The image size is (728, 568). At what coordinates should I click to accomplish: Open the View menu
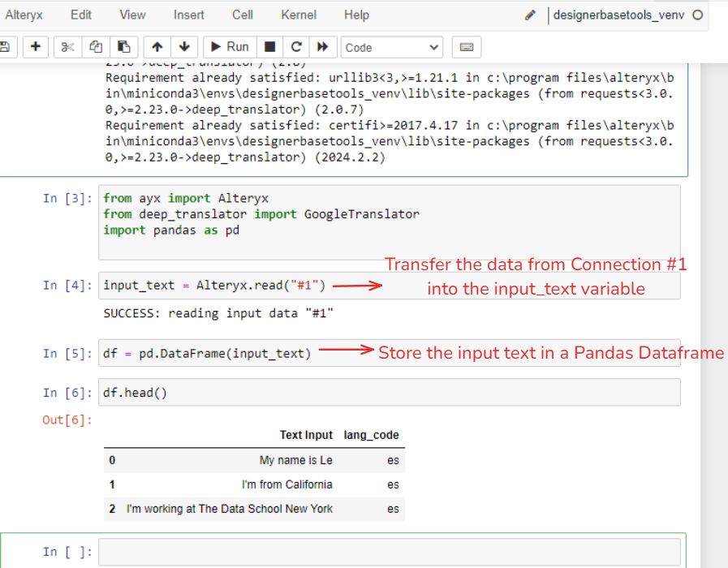132,15
